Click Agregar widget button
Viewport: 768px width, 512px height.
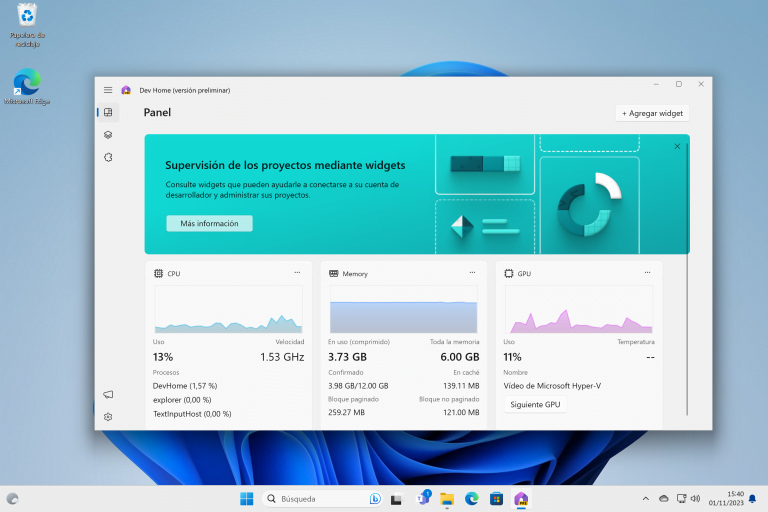point(652,113)
